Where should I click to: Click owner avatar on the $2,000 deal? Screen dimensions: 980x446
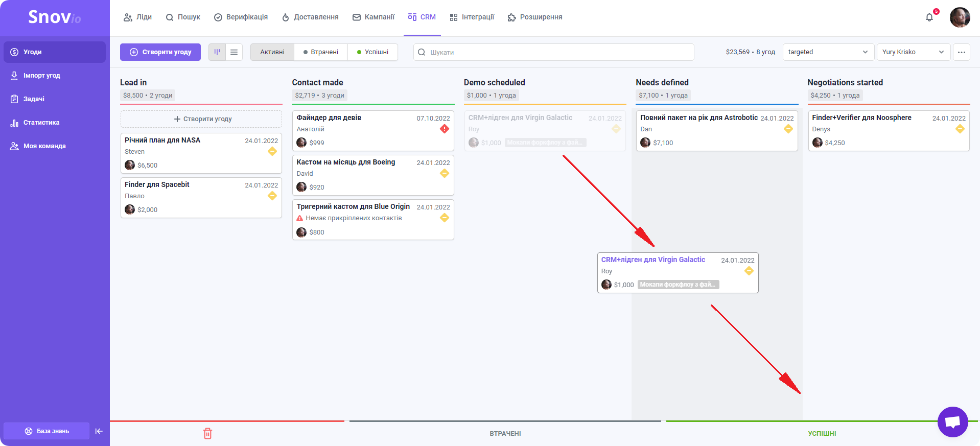click(130, 209)
